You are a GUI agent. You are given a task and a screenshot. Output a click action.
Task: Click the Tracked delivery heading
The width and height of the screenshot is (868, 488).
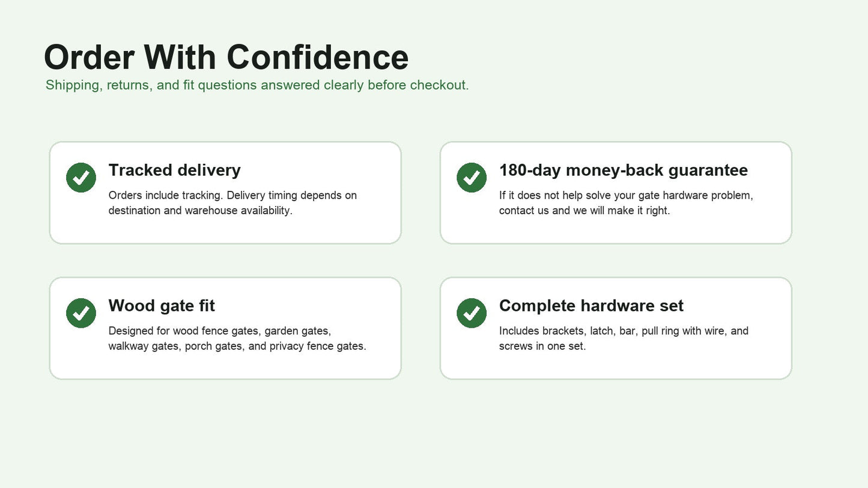[174, 170]
